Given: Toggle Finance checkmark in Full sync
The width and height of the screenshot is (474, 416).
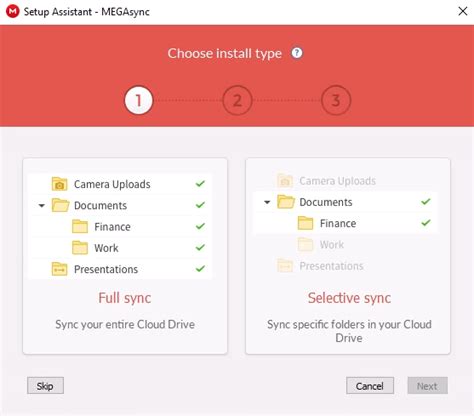Looking at the screenshot, I should coord(200,226).
